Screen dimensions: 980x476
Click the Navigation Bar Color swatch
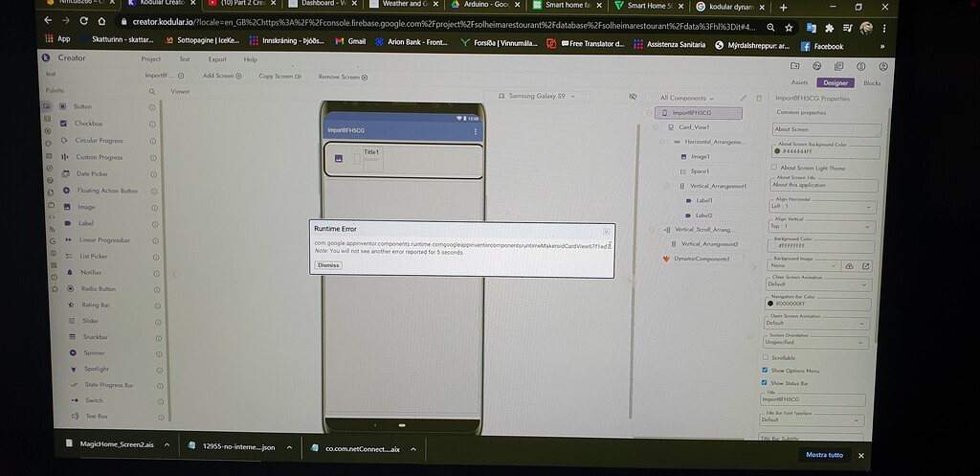point(770,304)
